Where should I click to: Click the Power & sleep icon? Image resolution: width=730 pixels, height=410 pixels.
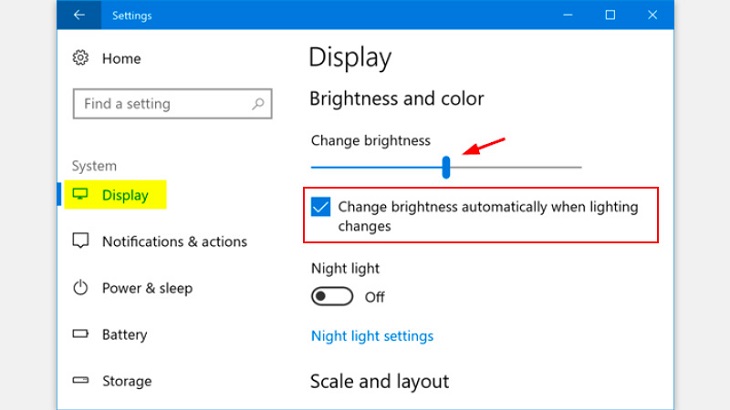(x=81, y=288)
